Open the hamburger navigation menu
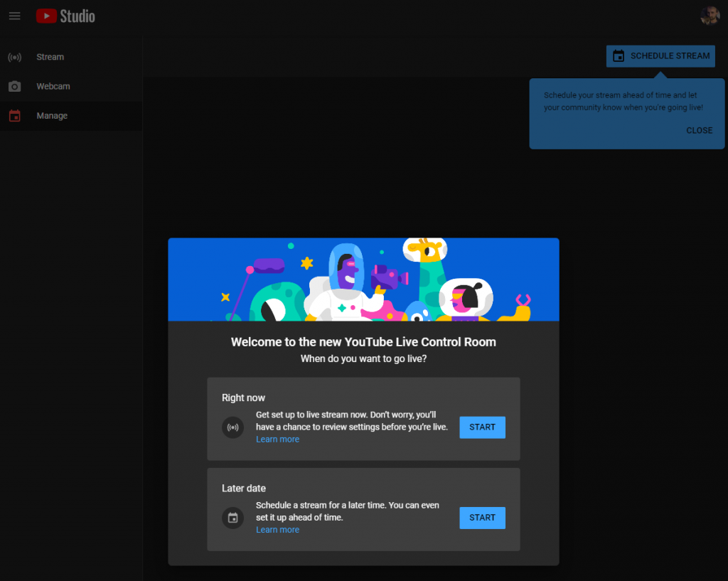This screenshot has width=728, height=581. pos(14,16)
